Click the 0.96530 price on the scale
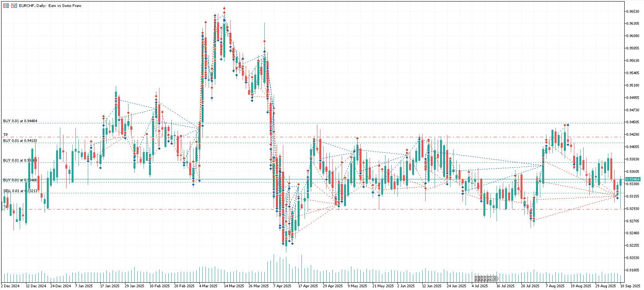This screenshot has height=290, width=644. (633, 12)
